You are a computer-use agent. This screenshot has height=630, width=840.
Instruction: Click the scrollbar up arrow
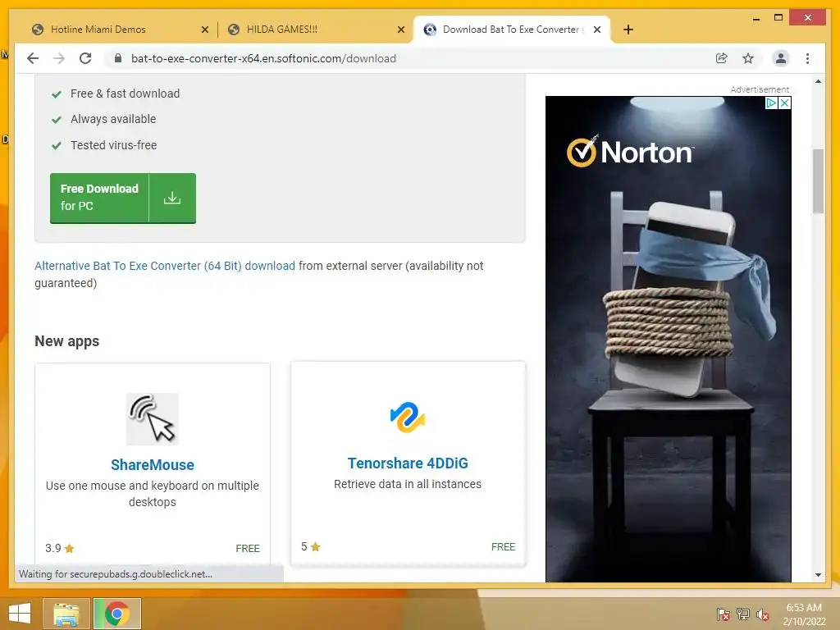(x=818, y=81)
